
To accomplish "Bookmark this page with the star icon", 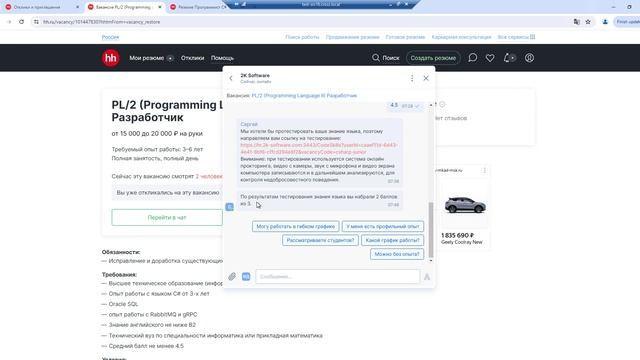I will 588,22.
